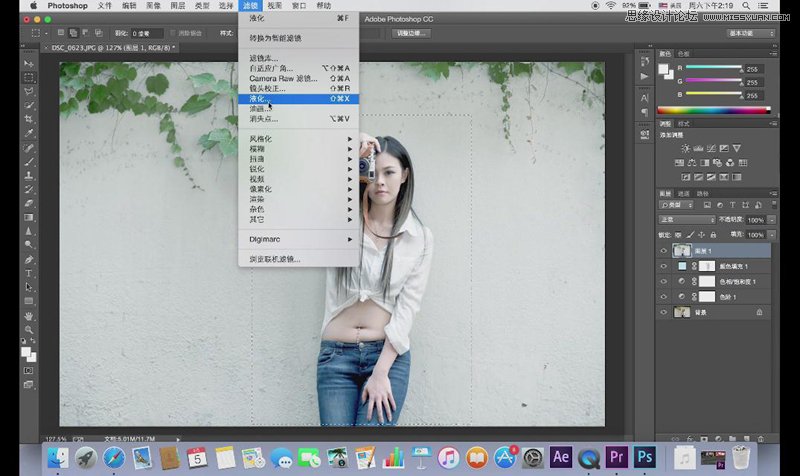The width and height of the screenshot is (800, 476).
Task: Adjust the R color slider
Action: click(713, 68)
